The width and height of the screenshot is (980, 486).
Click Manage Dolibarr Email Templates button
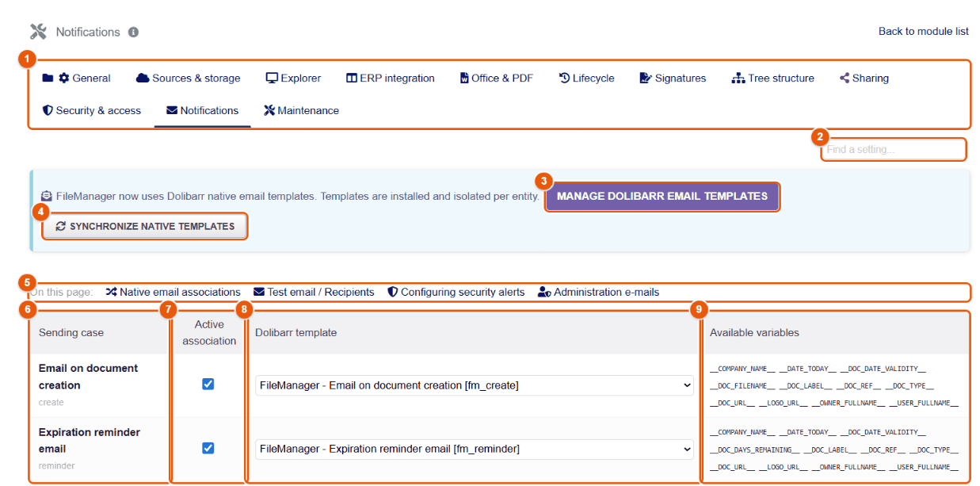pos(662,197)
